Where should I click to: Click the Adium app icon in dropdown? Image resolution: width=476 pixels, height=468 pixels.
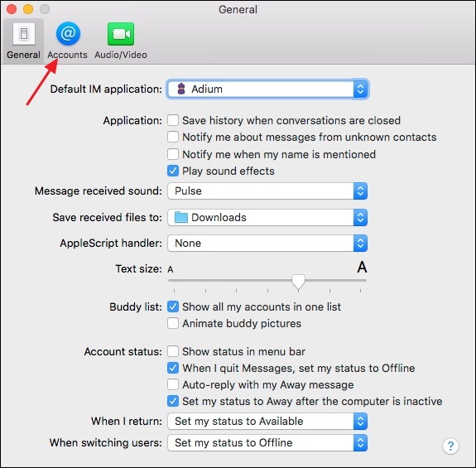click(x=181, y=89)
